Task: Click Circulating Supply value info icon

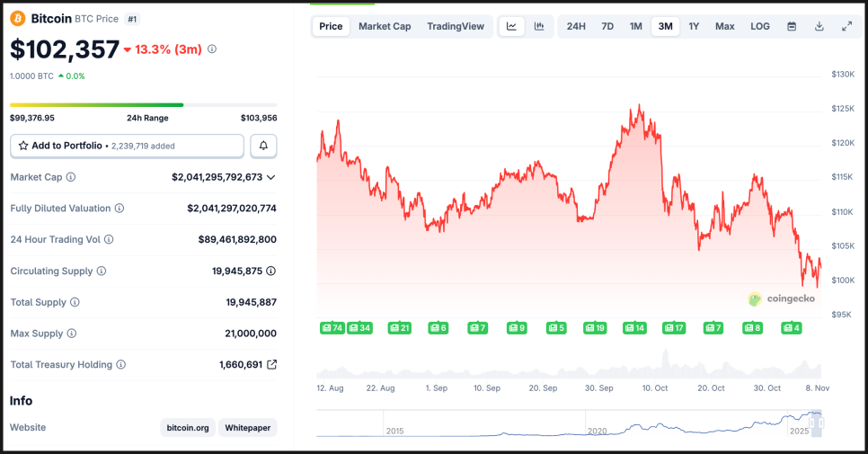Action: click(270, 271)
